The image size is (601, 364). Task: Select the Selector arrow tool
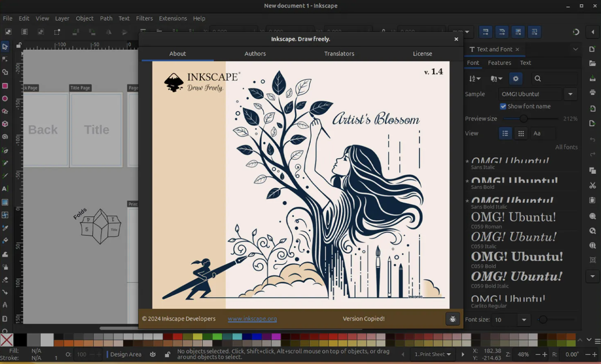[5, 46]
